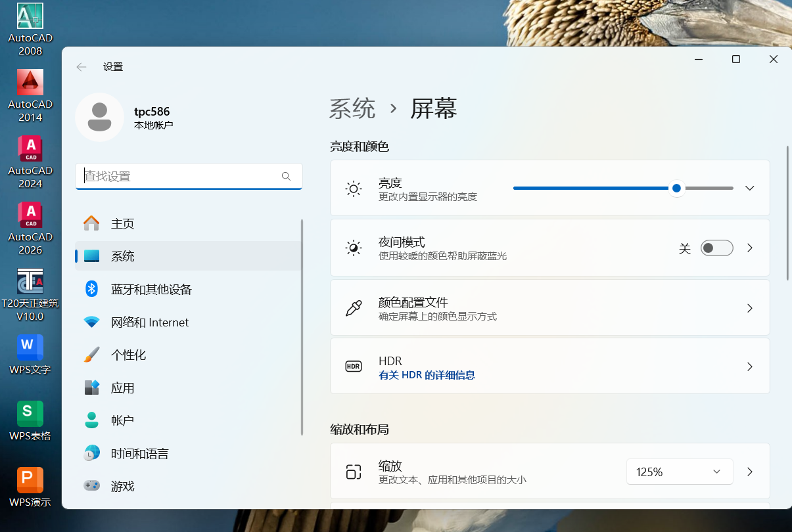Click the back arrow in Settings
792x532 pixels.
click(82, 66)
